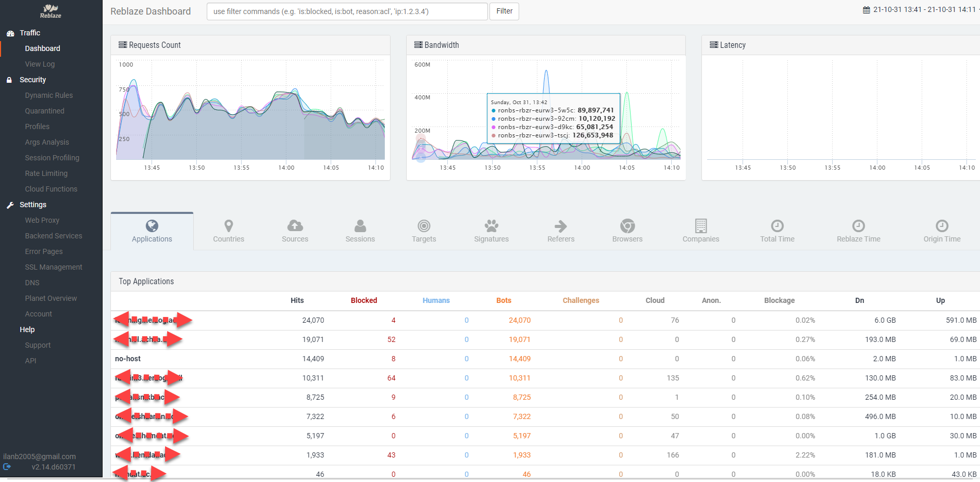Click the filter commands input field
This screenshot has height=482, width=980.
coord(347,11)
